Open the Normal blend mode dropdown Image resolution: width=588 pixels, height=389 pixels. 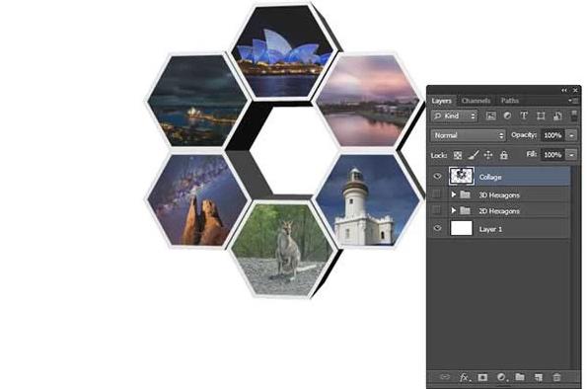click(469, 135)
